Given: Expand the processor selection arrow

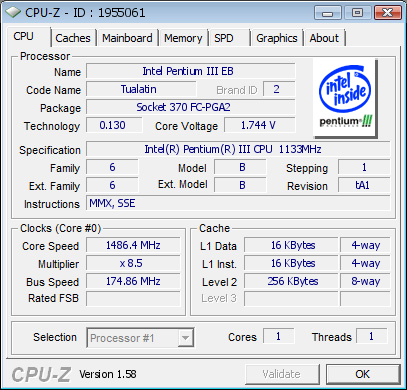Looking at the screenshot, I should [185, 338].
